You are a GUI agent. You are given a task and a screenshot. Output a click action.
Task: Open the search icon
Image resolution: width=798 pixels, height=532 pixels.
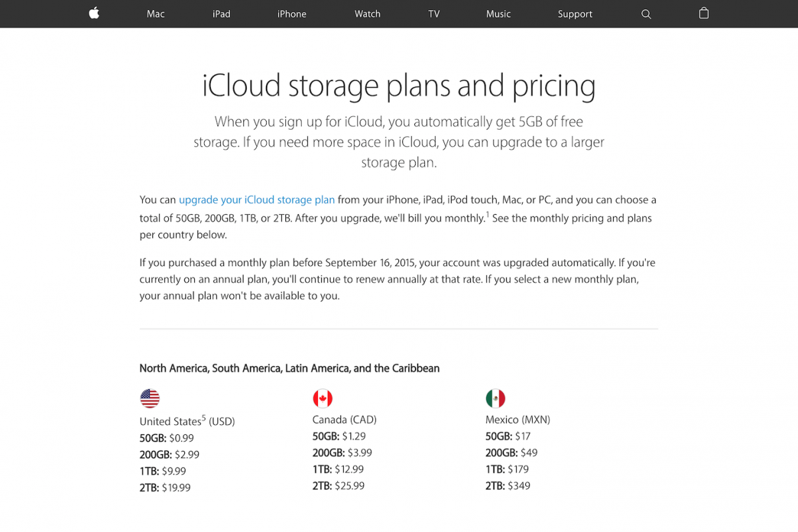click(x=645, y=13)
